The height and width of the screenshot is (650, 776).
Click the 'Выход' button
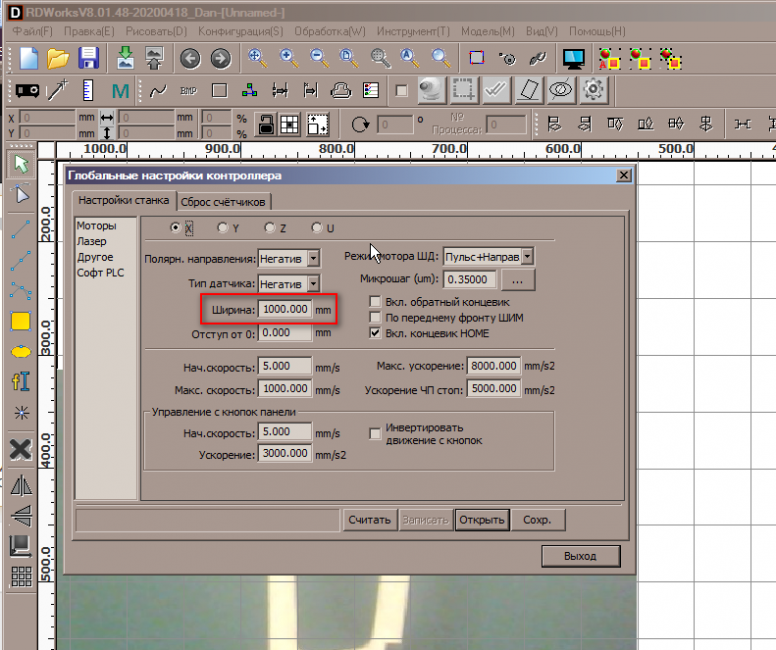pyautogui.click(x=580, y=556)
